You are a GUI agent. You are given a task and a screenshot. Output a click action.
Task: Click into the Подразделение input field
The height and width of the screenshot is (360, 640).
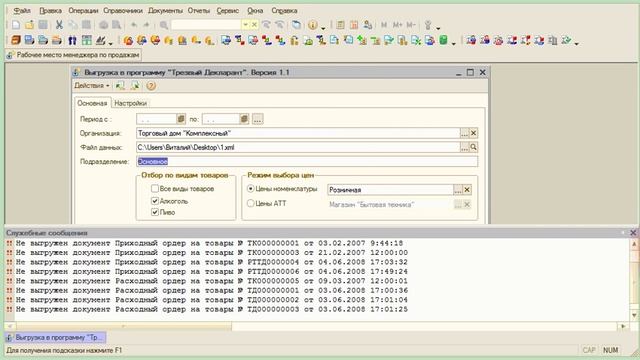[307, 162]
